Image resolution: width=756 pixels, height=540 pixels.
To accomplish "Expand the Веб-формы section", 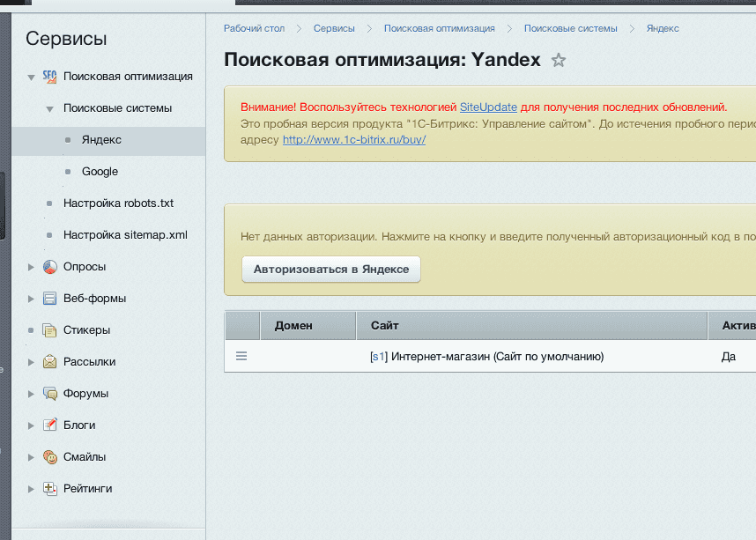I will (x=32, y=299).
